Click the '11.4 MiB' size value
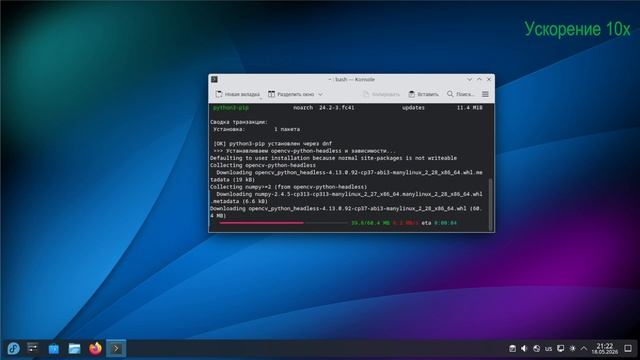 tap(469, 108)
